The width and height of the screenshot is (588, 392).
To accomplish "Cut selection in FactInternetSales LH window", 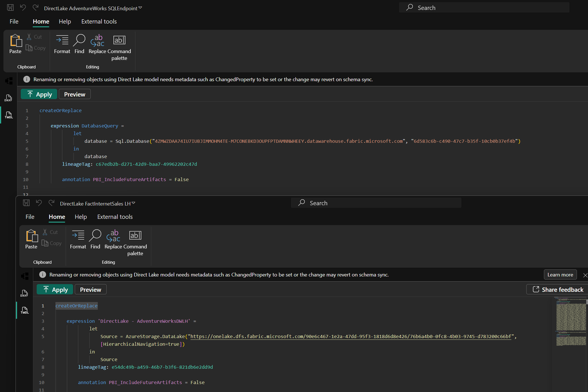I will (x=50, y=232).
